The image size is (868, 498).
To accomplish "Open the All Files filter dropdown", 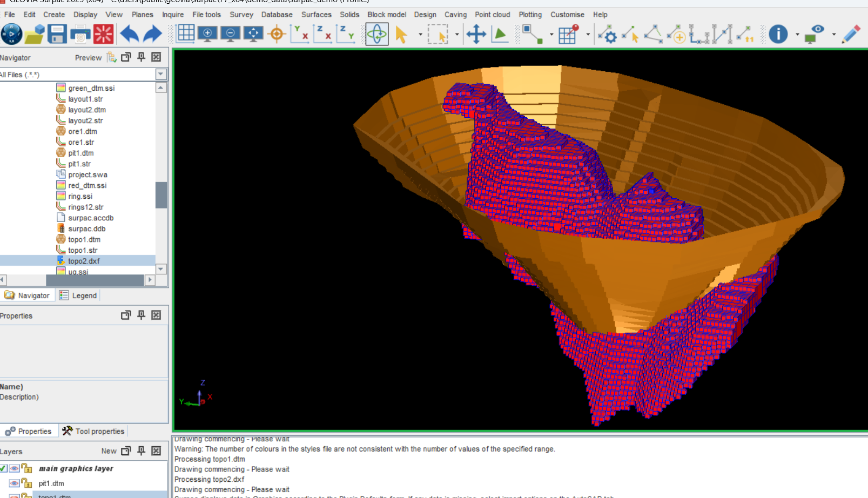I will pyautogui.click(x=160, y=75).
